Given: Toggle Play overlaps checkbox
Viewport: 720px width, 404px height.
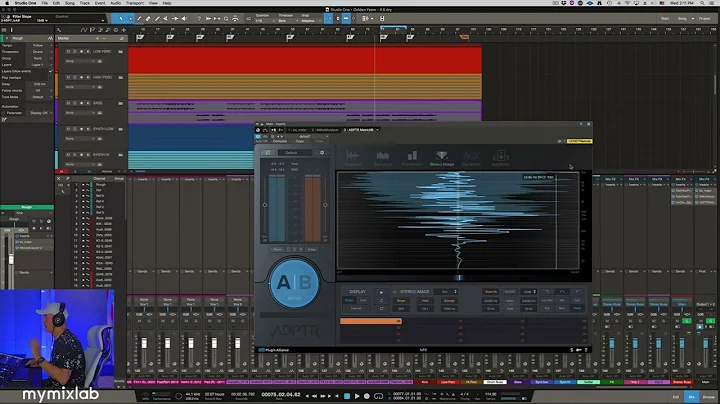Looking at the screenshot, I should [x=50, y=78].
